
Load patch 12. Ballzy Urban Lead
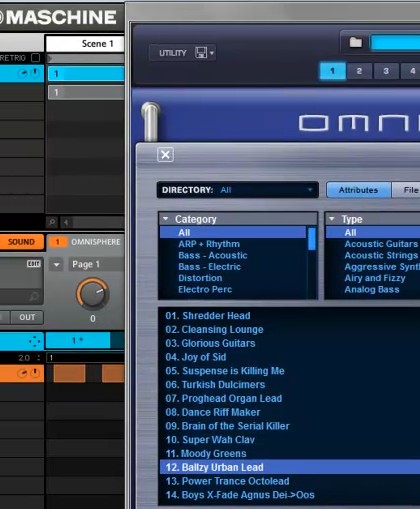coord(290,467)
